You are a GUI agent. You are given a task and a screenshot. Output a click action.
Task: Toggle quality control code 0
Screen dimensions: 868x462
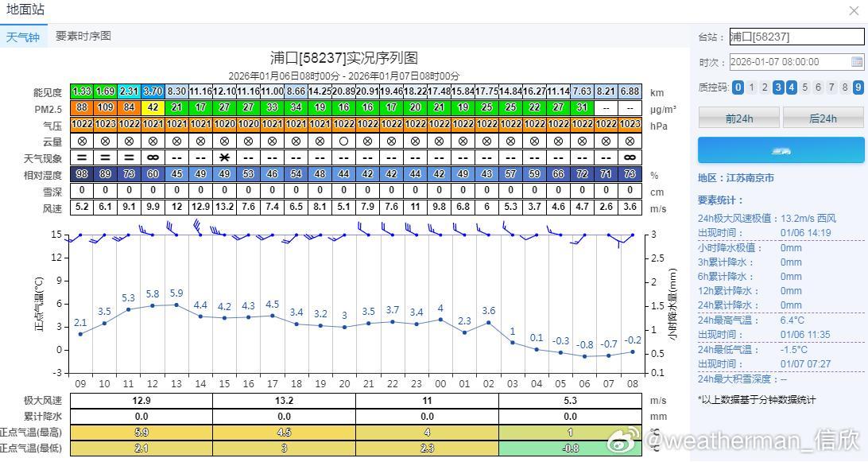738,87
